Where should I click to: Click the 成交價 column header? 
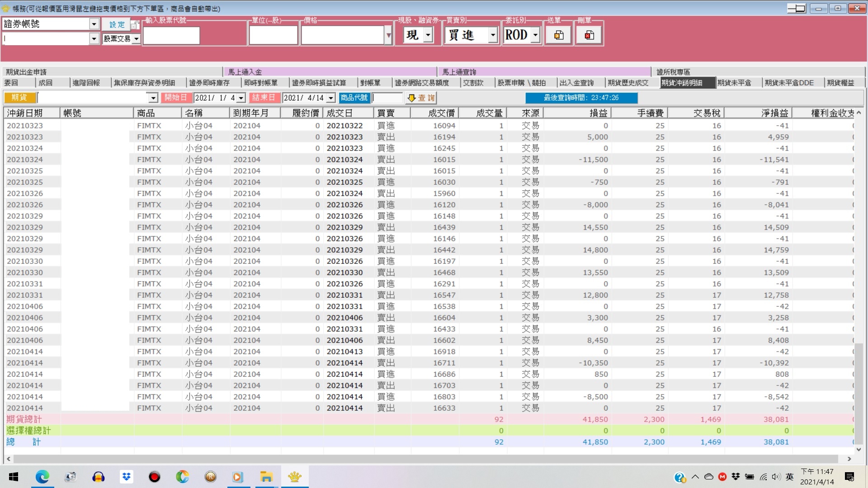click(434, 113)
